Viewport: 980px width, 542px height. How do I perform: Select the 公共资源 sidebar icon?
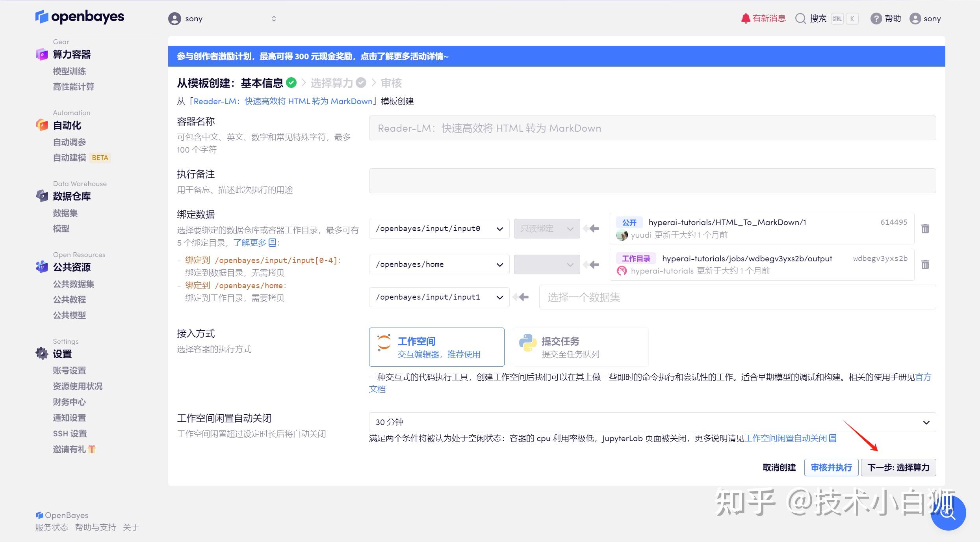pos(42,267)
